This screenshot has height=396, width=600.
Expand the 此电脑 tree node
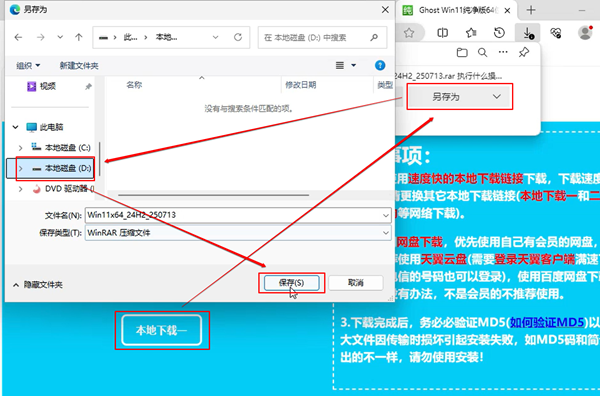click(x=15, y=127)
